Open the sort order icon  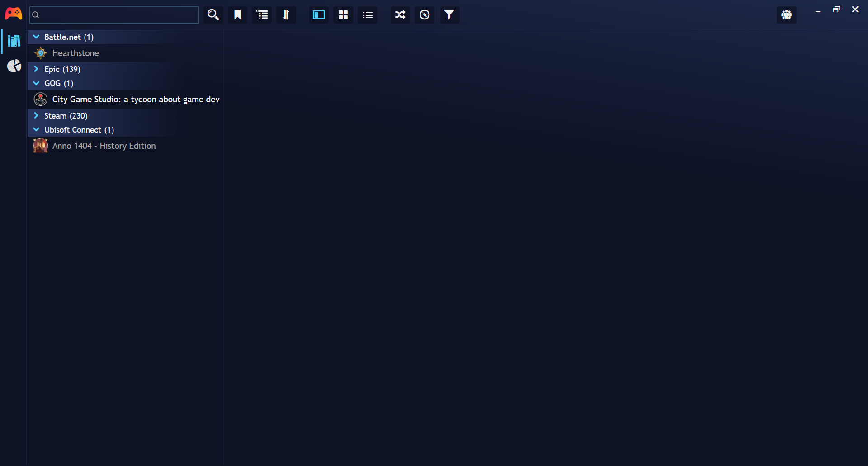coord(286,15)
